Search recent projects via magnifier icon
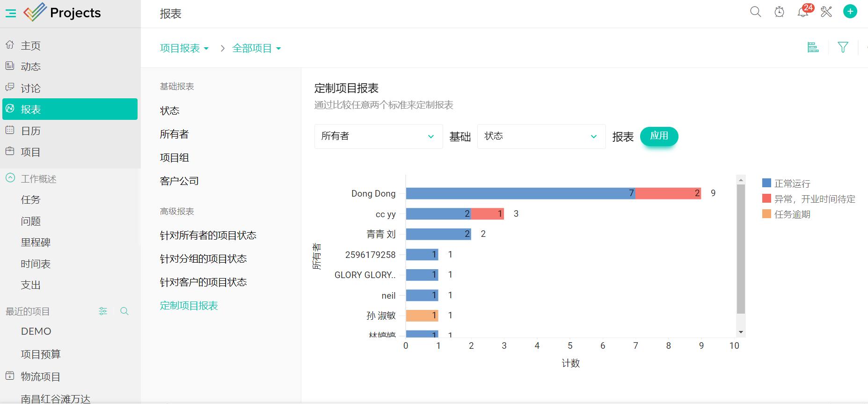 (124, 311)
